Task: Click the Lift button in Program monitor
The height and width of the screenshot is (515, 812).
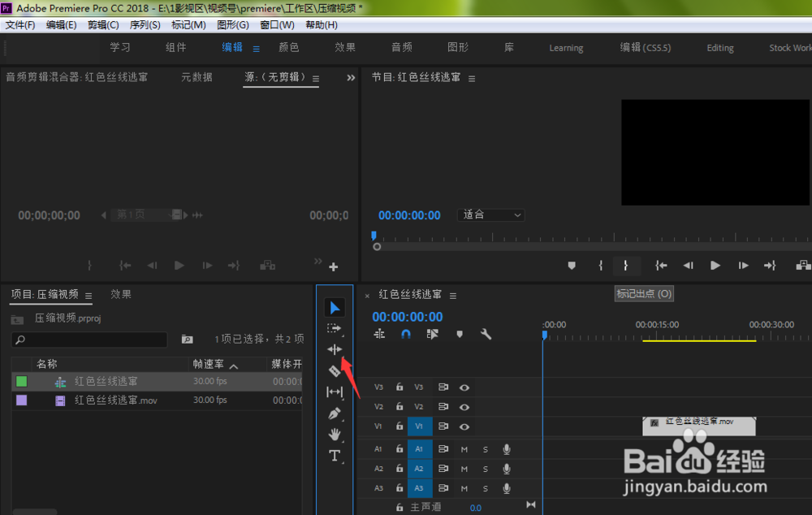Action: (x=803, y=266)
